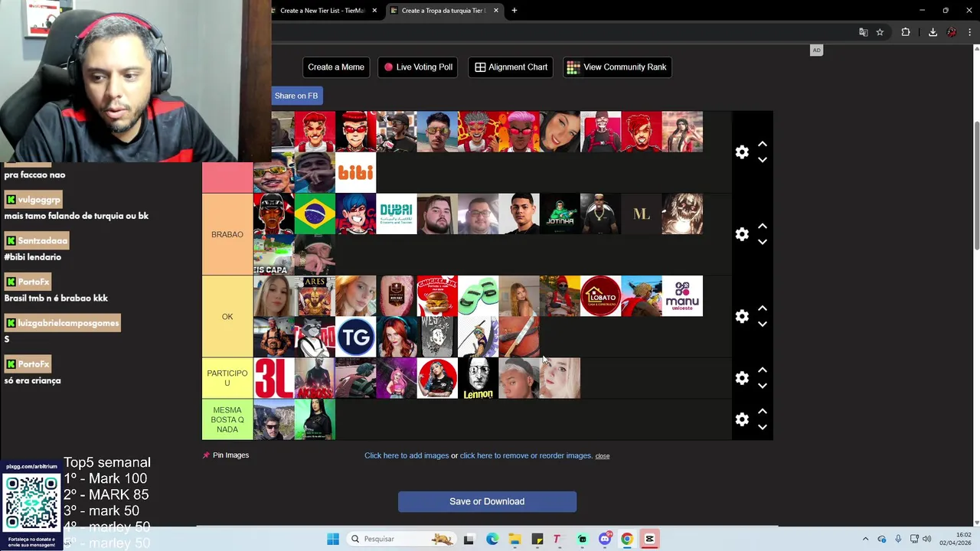The width and height of the screenshot is (980, 551).
Task: Select the ML logo image
Action: 642,214
